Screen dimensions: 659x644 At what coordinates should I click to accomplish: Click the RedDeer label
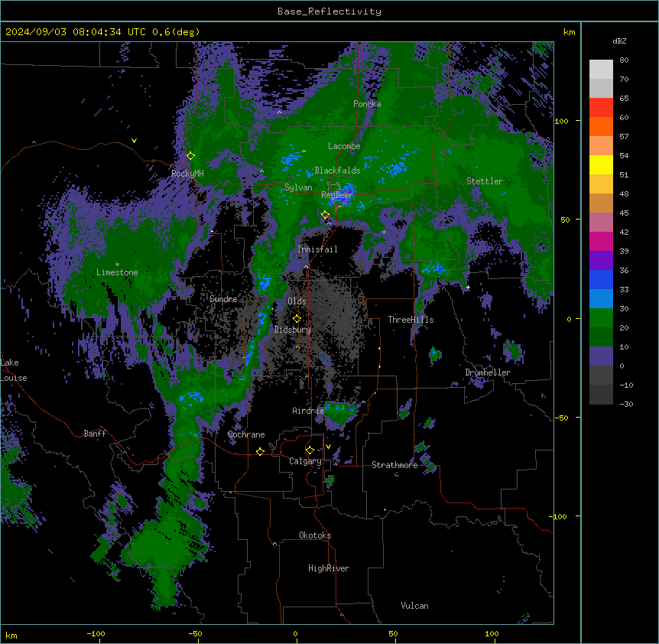tap(337, 195)
